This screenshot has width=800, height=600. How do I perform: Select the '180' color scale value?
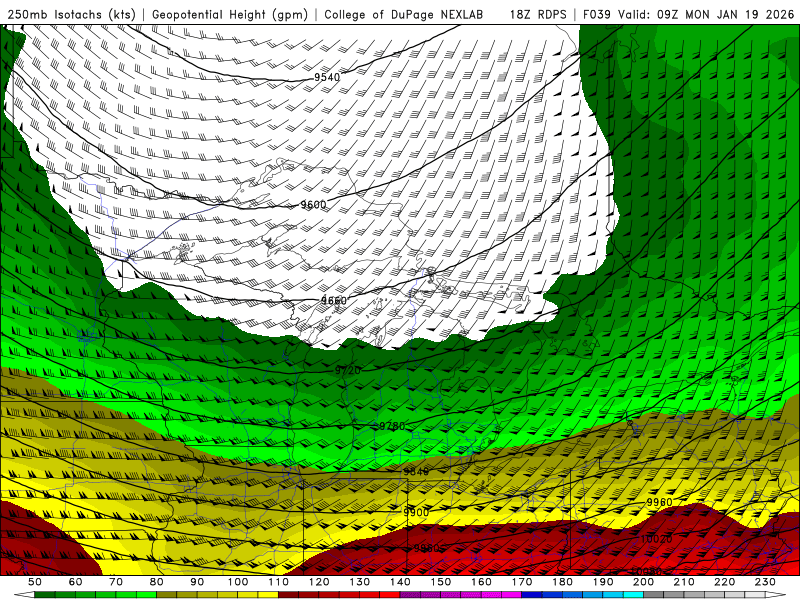[x=562, y=582]
